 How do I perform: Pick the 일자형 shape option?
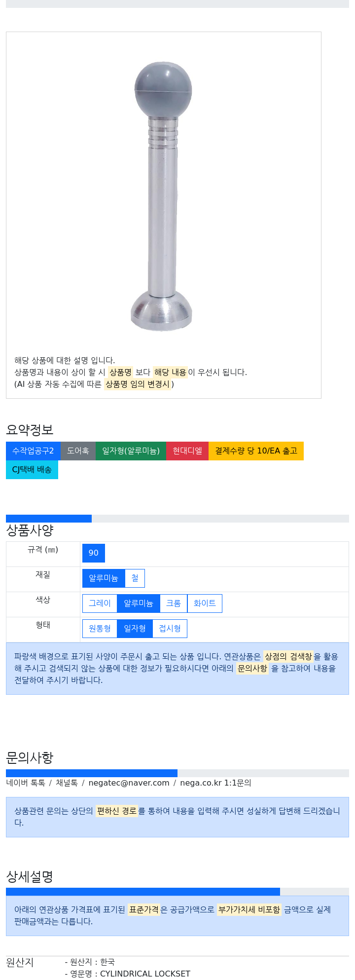(x=135, y=629)
